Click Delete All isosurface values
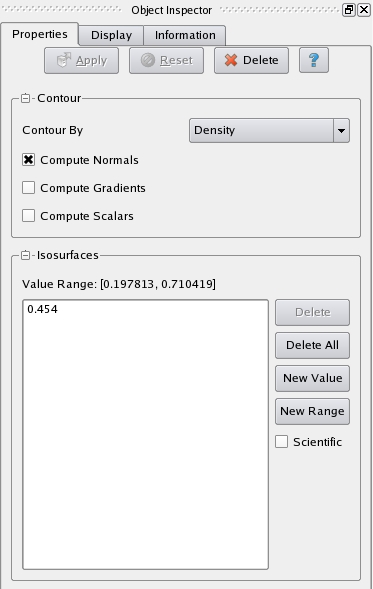 pyautogui.click(x=313, y=345)
